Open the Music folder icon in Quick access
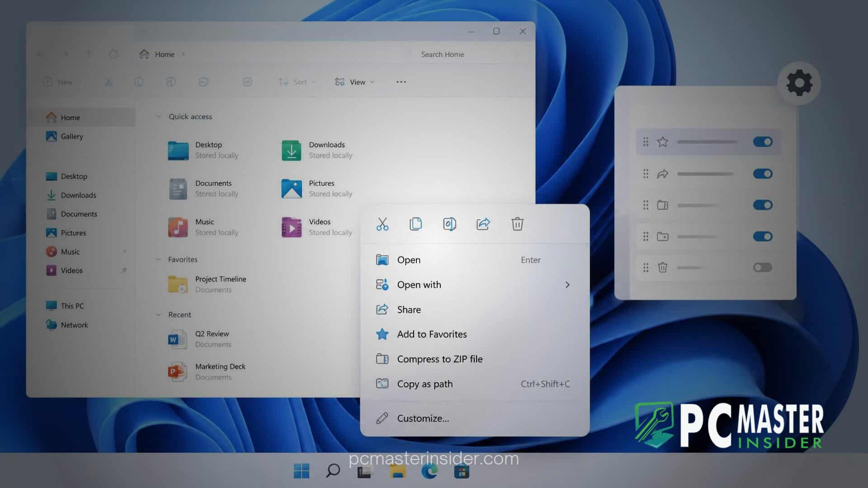This screenshot has width=868, height=488. point(178,227)
